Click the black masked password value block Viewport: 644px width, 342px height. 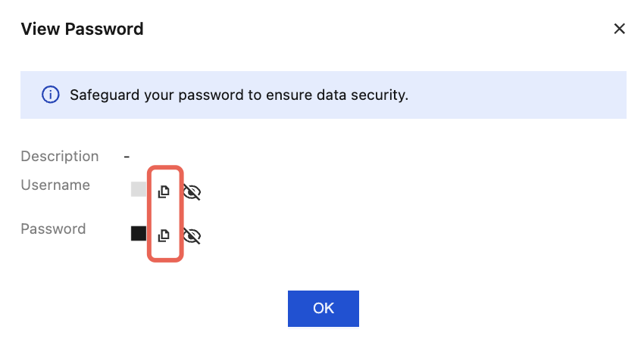pos(139,233)
